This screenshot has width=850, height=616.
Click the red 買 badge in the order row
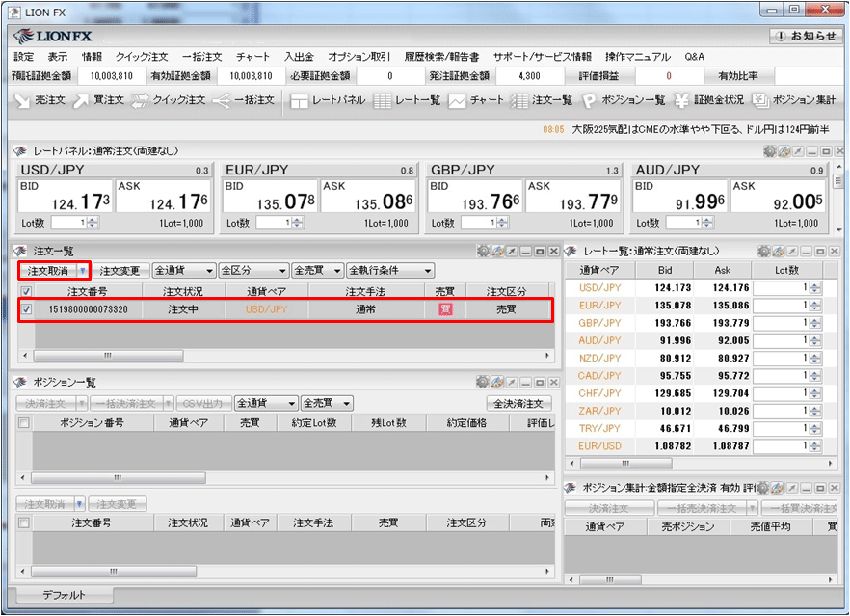point(445,309)
